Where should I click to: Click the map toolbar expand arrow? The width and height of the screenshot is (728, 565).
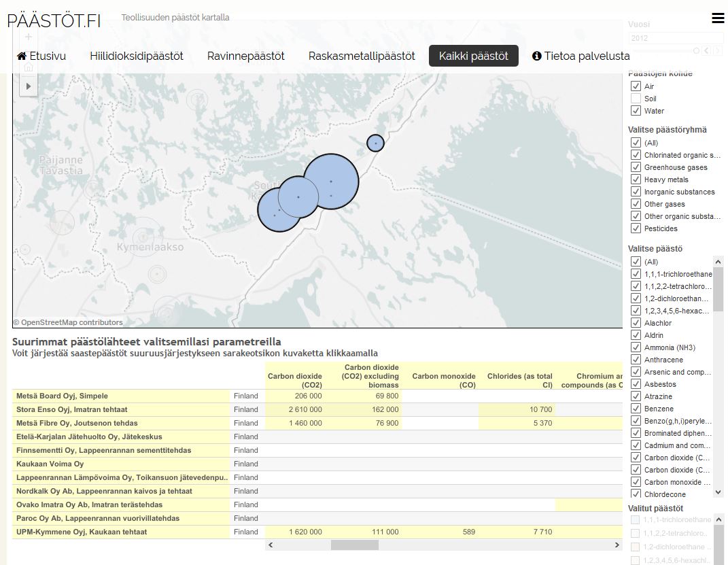pos(28,86)
